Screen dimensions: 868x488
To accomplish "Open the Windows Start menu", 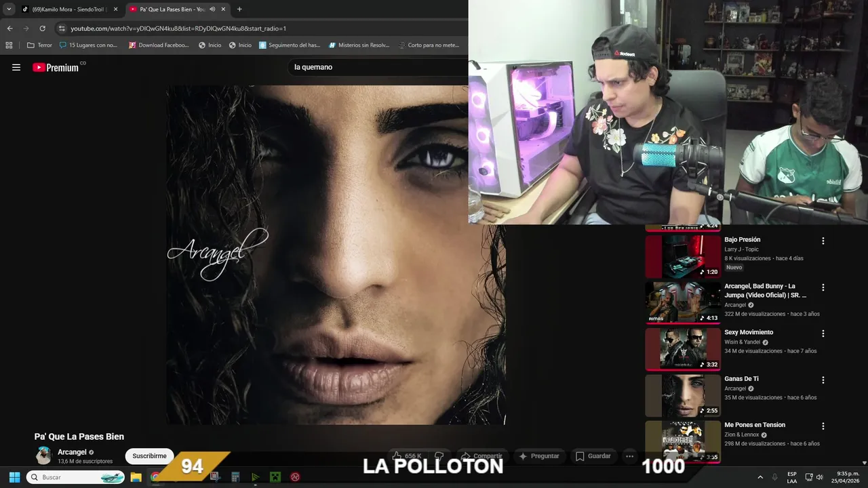I will coord(14,477).
